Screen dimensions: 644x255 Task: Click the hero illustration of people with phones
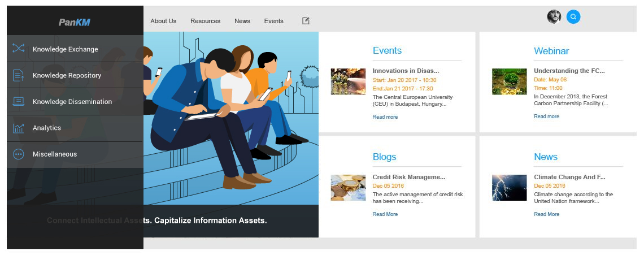point(231,118)
